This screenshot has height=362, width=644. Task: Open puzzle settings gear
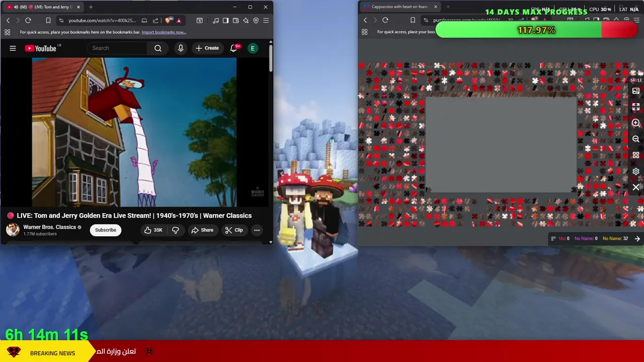pyautogui.click(x=636, y=171)
